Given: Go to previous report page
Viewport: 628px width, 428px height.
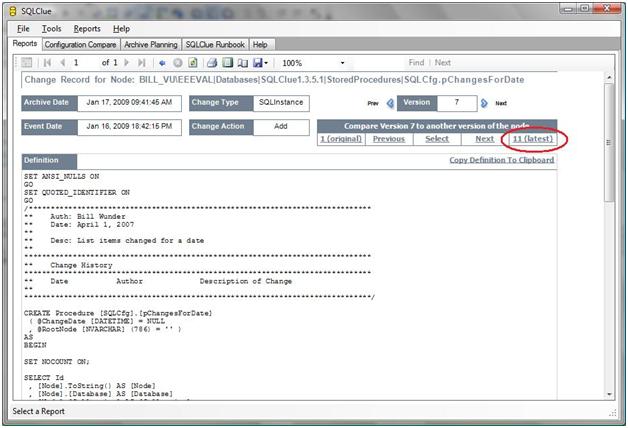Looking at the screenshot, I should (62, 62).
